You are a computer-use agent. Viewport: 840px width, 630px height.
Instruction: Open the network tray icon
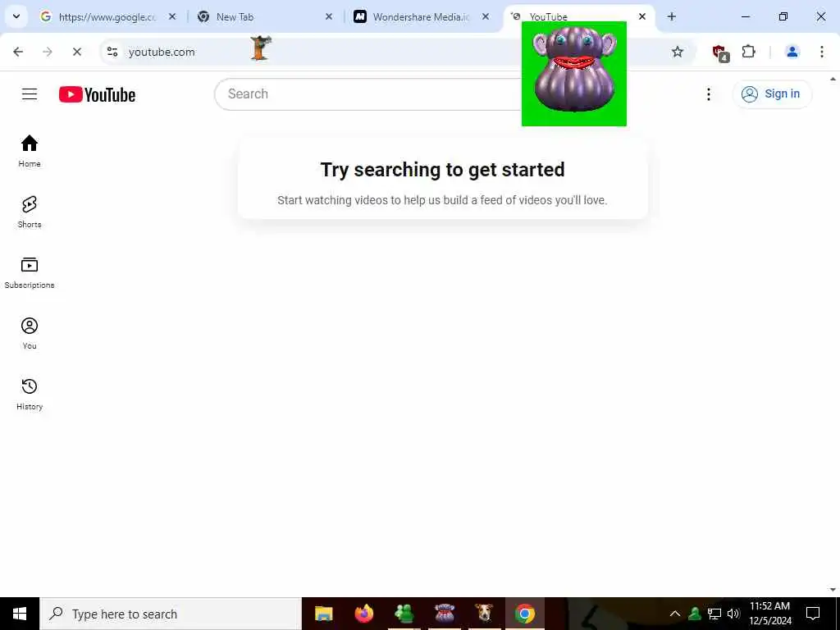click(x=714, y=614)
